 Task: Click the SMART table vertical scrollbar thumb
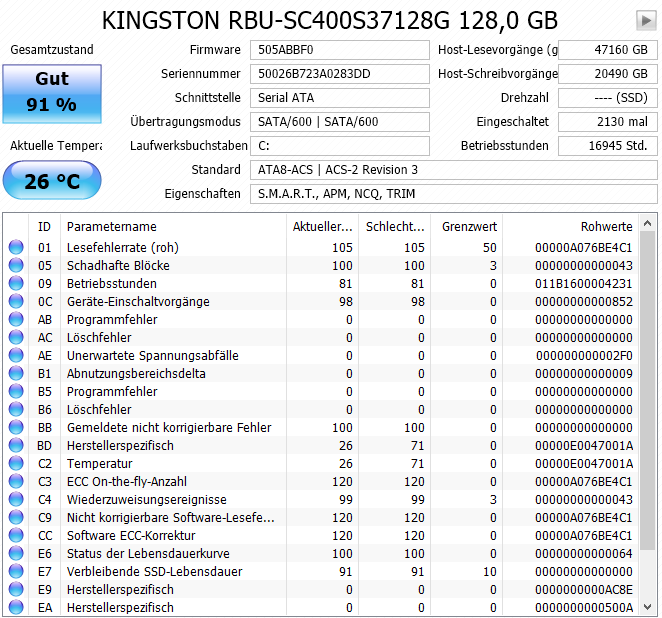point(647,390)
